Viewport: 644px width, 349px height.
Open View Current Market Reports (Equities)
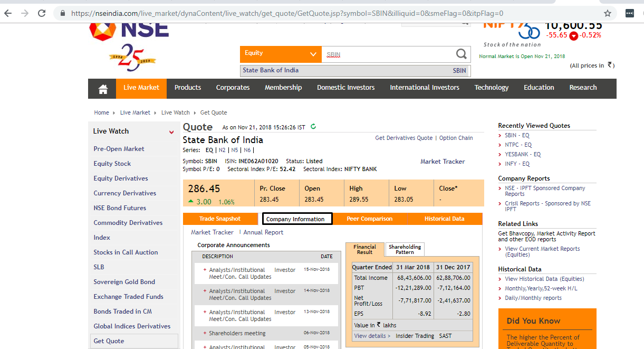[542, 251]
